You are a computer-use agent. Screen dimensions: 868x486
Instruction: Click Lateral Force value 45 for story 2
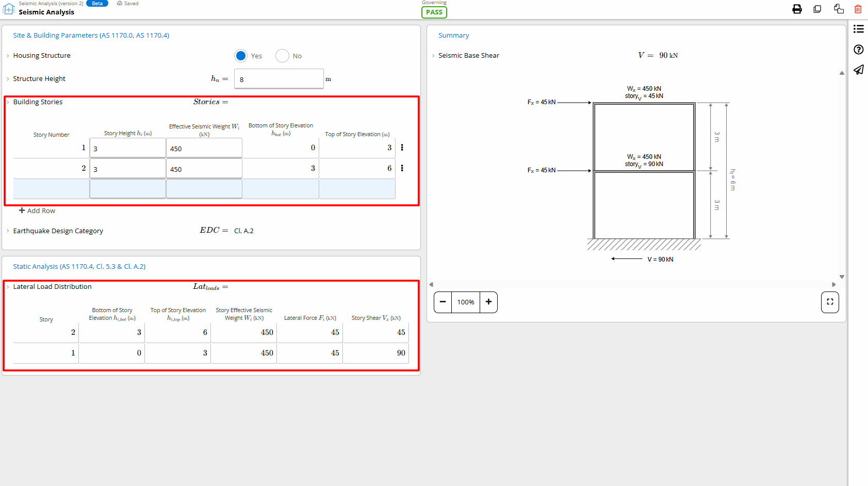click(x=335, y=332)
